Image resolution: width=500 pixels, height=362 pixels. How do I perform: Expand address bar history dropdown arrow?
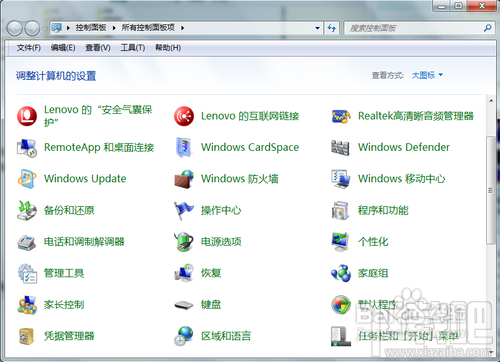[317, 28]
